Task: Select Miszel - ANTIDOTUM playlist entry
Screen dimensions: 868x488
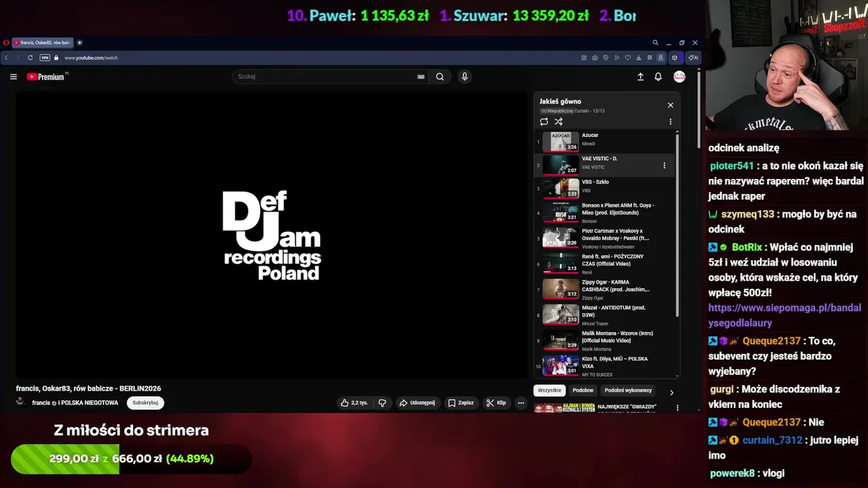Action: 604,316
